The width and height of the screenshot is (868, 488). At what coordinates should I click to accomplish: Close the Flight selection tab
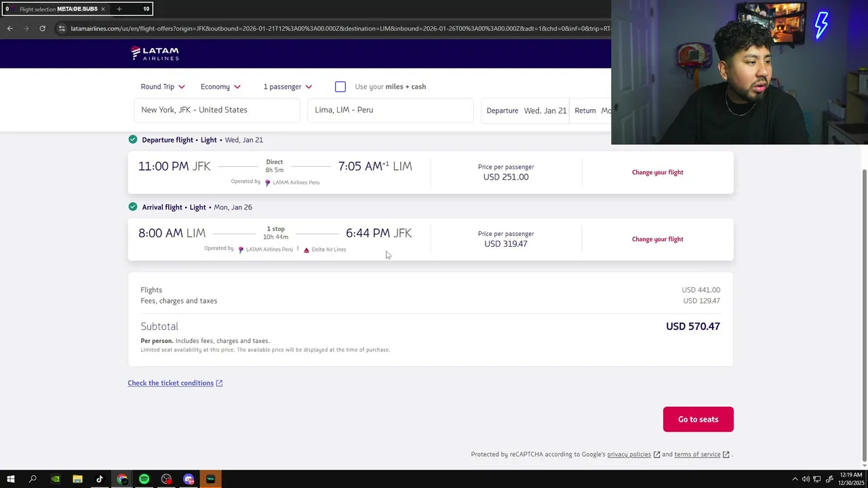coord(103,9)
